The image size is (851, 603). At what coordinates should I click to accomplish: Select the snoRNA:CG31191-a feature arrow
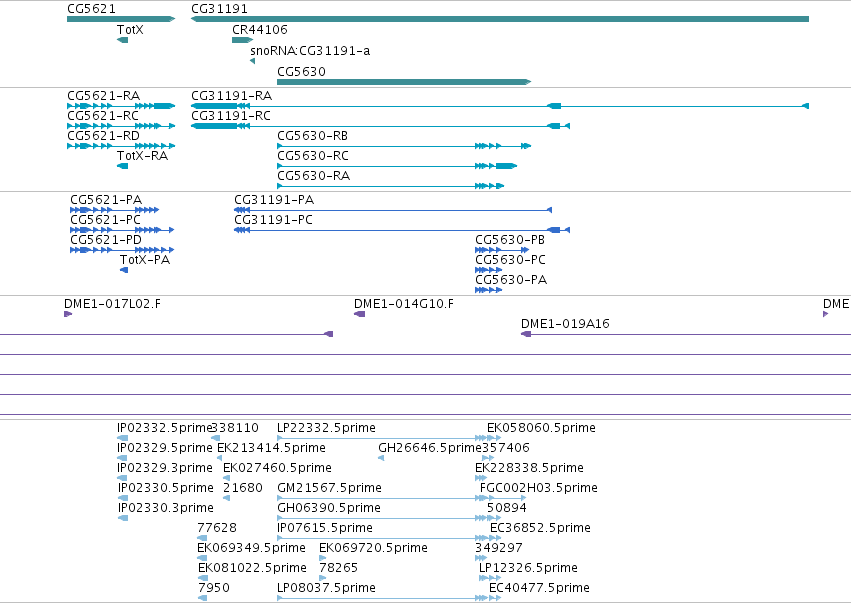pos(252,61)
